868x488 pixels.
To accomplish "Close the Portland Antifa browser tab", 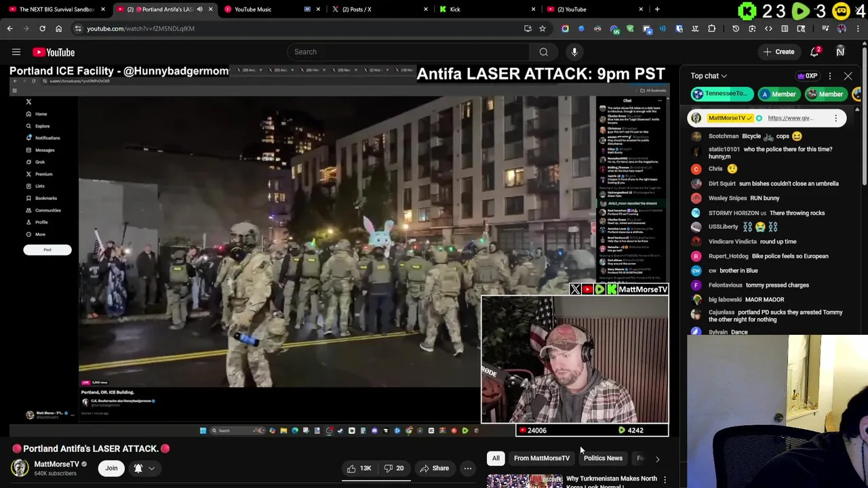I will tap(210, 9).
